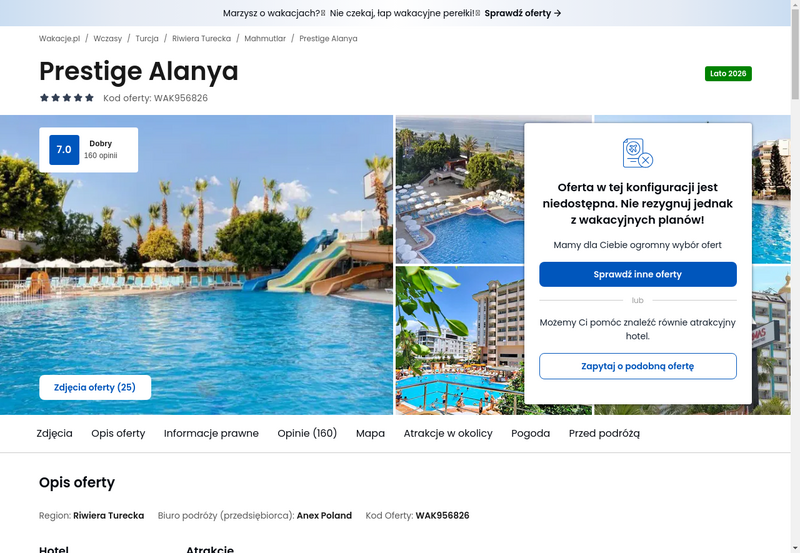Click the Sprawdź inne oferty button
The width and height of the screenshot is (800, 553).
[638, 274]
